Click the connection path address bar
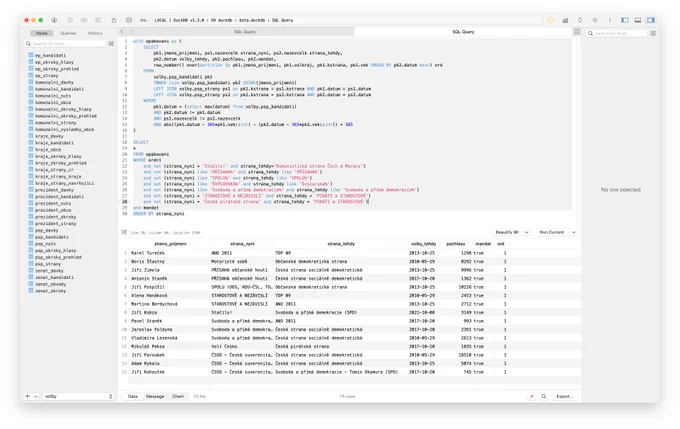This screenshot has height=429, width=680. [x=346, y=20]
